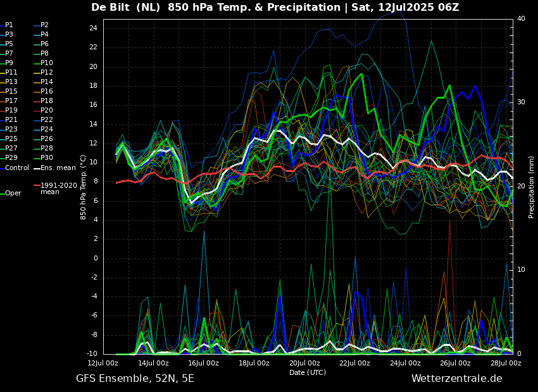
Task: Click the Control legend line swatch
Action: (x=2, y=168)
